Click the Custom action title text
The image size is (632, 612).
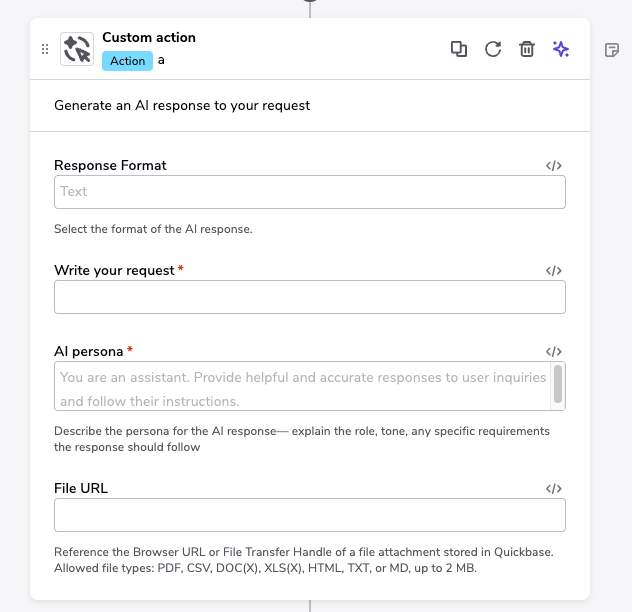149,38
